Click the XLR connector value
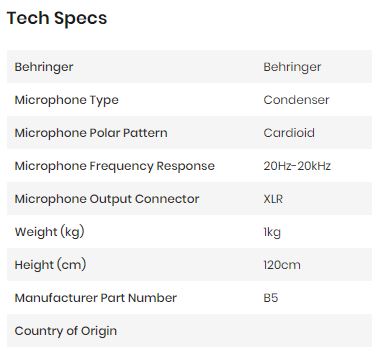This screenshot has width=385, height=360. (273, 199)
